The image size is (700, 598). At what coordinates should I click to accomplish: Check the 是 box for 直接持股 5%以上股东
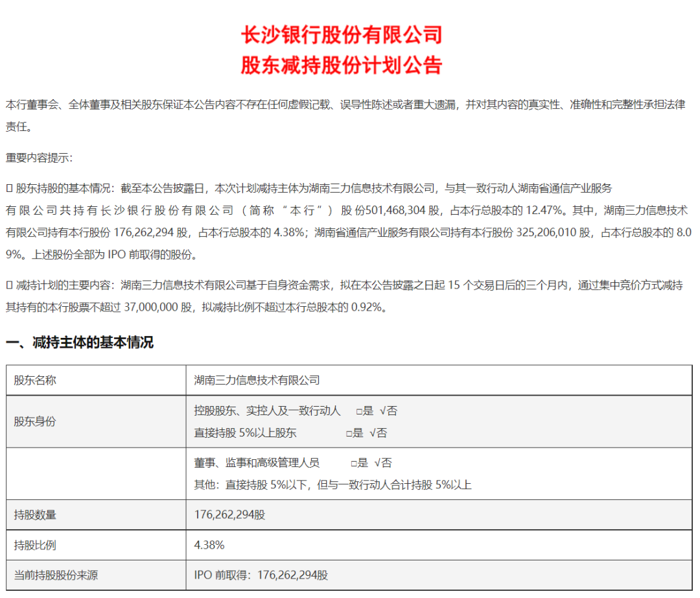349,433
